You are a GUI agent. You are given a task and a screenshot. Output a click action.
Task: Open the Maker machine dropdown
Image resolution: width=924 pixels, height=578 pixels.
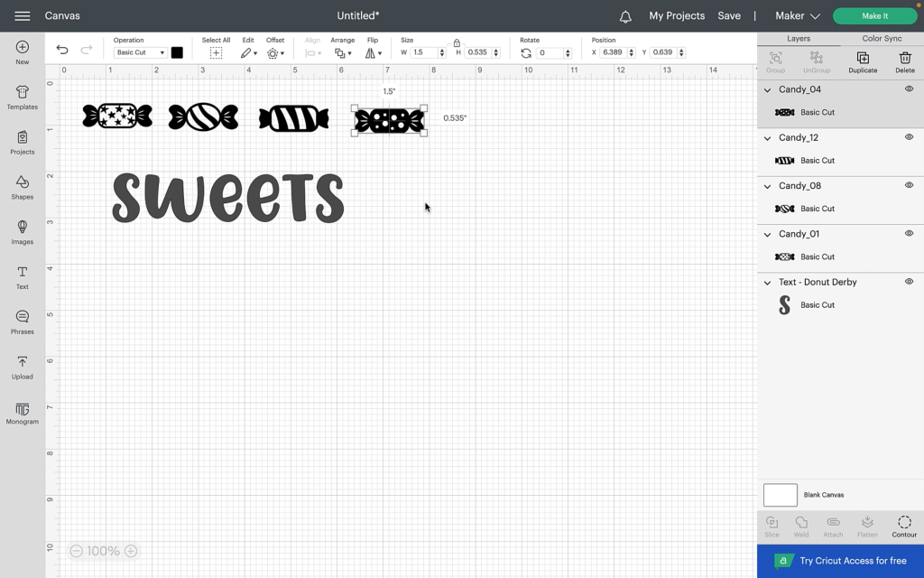797,16
